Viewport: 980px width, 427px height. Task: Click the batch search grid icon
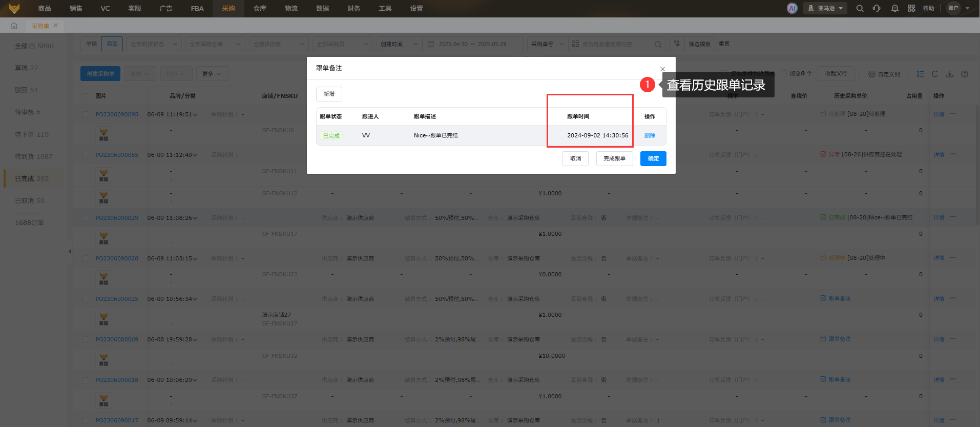(575, 44)
